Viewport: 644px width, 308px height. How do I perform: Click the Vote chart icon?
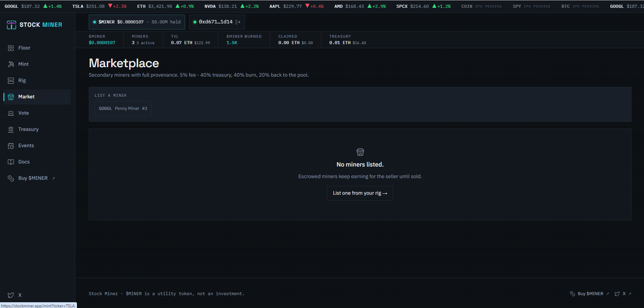(11, 113)
